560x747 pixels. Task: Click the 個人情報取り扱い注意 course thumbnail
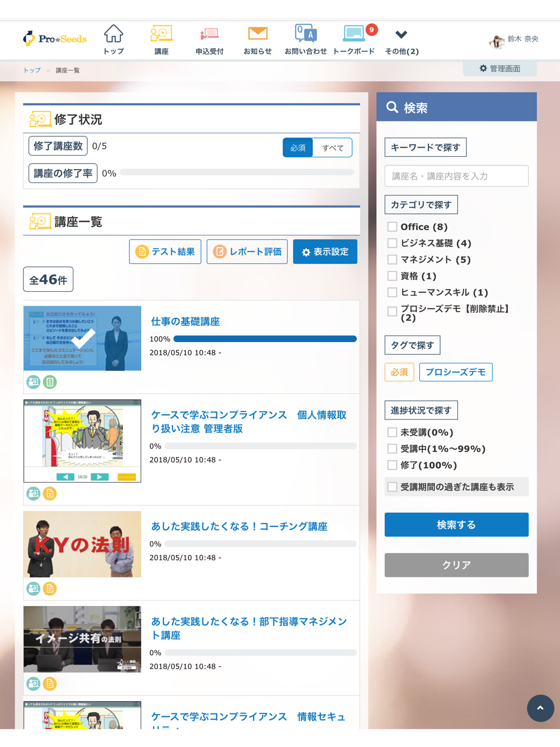point(82,441)
